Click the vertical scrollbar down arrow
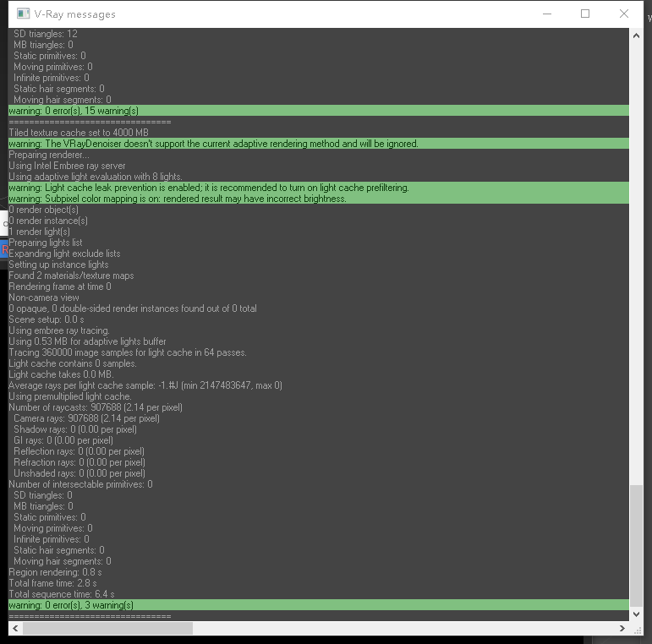652x644 pixels. click(636, 614)
